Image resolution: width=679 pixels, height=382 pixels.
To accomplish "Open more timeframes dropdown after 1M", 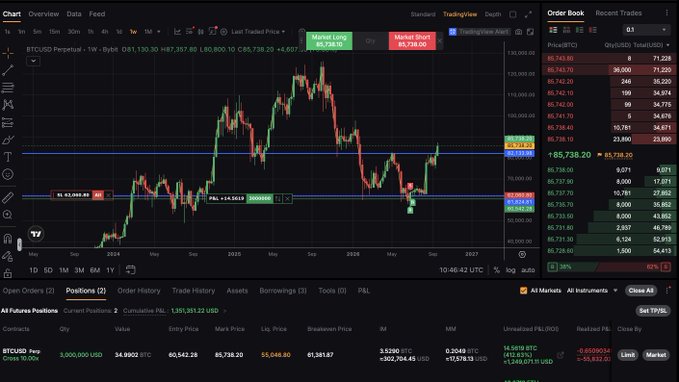I will tap(158, 32).
